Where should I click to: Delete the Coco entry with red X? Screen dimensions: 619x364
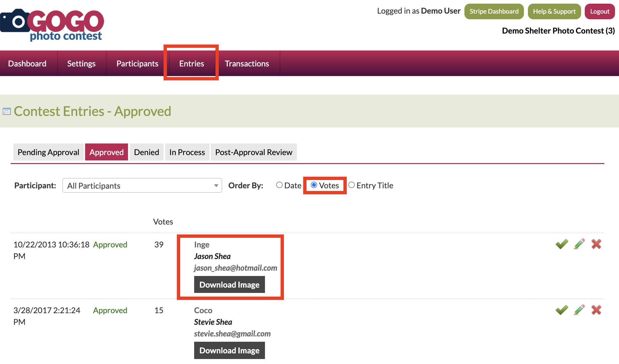(x=596, y=310)
